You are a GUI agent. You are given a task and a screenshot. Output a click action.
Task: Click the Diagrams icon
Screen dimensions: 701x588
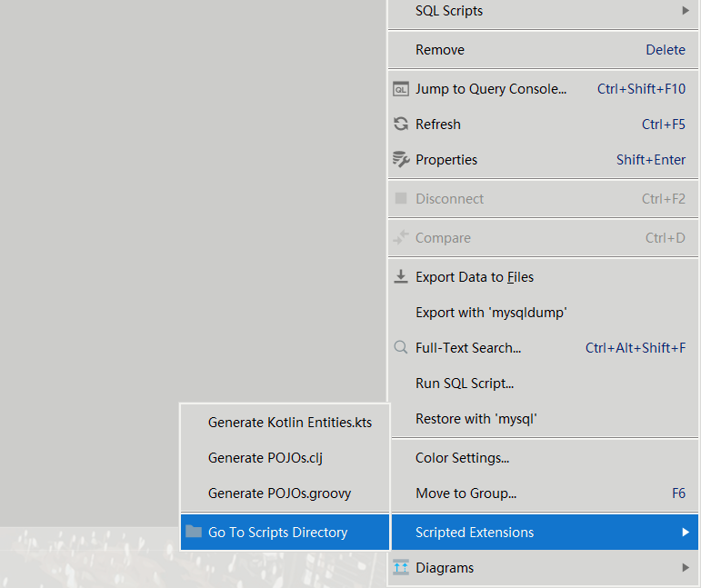(x=400, y=568)
